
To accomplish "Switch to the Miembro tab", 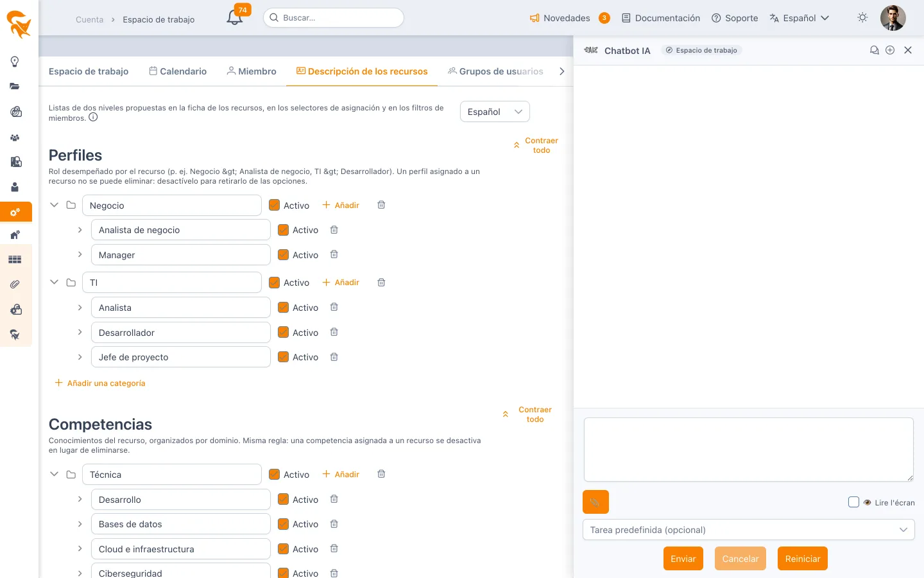I will (x=252, y=71).
